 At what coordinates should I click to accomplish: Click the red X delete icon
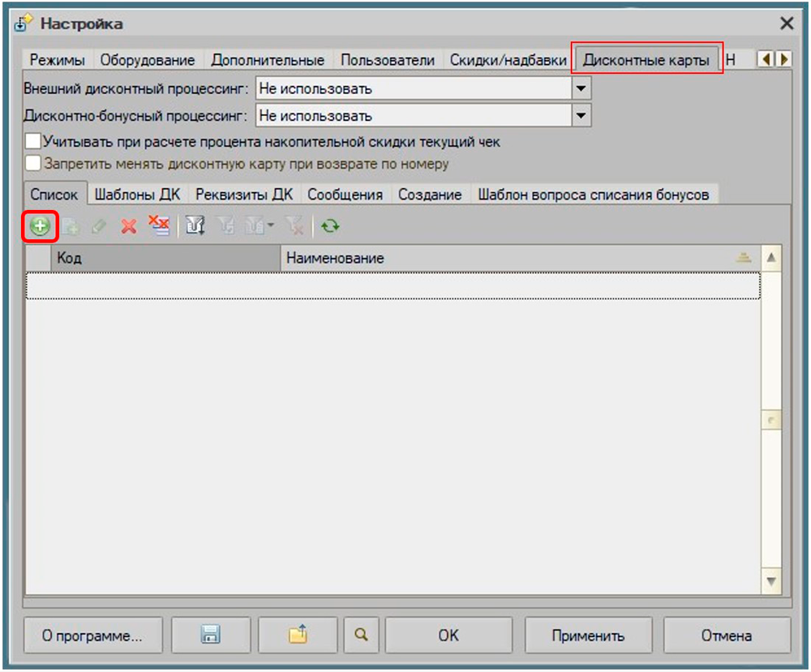coord(128,227)
